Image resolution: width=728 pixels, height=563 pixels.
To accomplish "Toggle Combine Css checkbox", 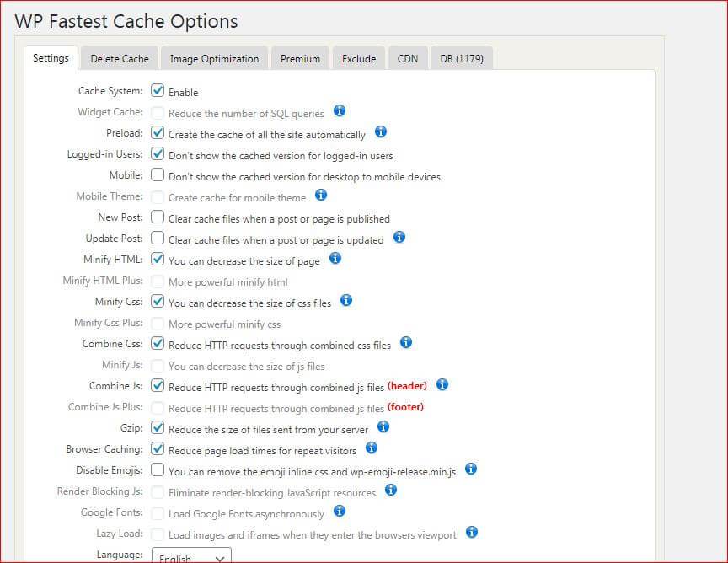I will tap(158, 343).
